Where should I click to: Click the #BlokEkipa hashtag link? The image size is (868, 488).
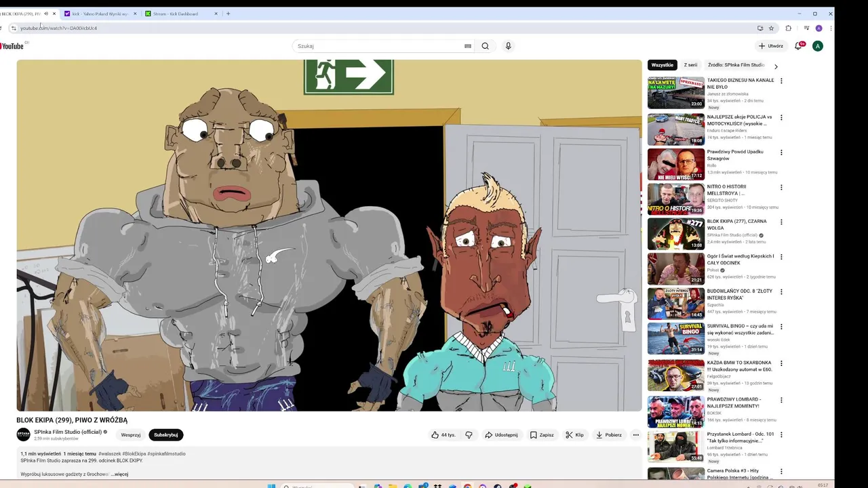(134, 454)
